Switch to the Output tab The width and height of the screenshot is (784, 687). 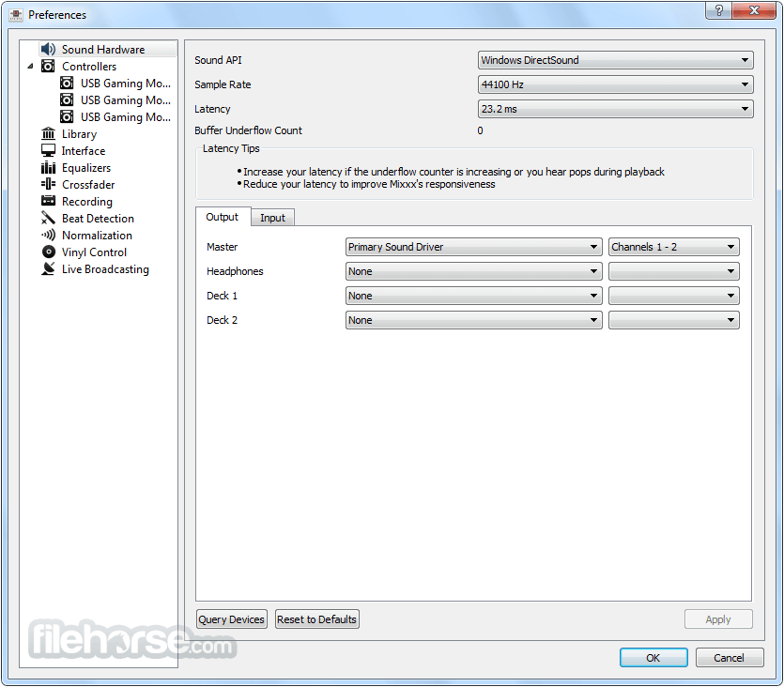[223, 217]
